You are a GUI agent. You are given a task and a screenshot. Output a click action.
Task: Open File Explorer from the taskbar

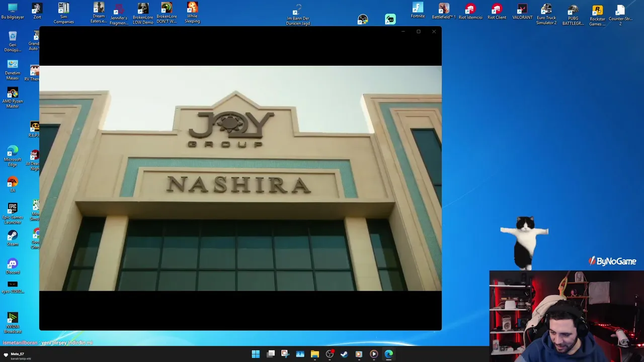coord(314,354)
